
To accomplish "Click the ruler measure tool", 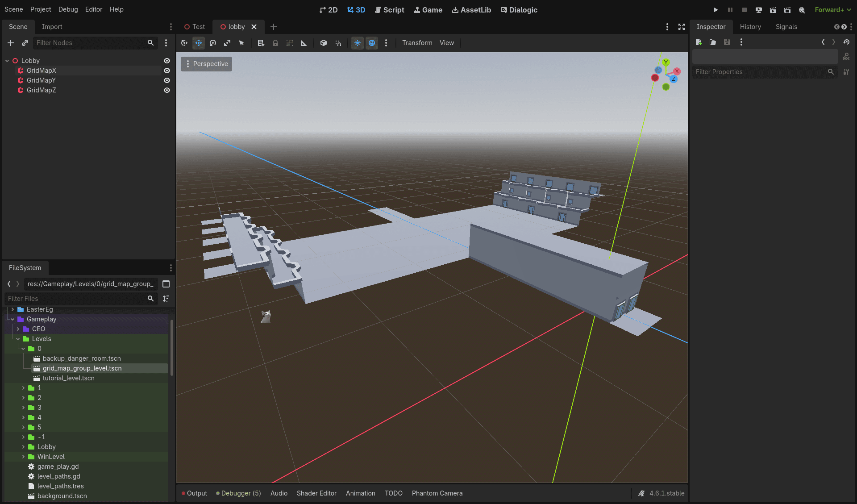I will coord(304,43).
